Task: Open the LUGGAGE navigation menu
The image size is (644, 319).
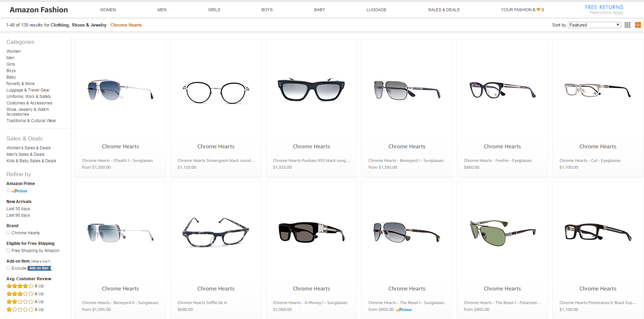Action: (376, 10)
